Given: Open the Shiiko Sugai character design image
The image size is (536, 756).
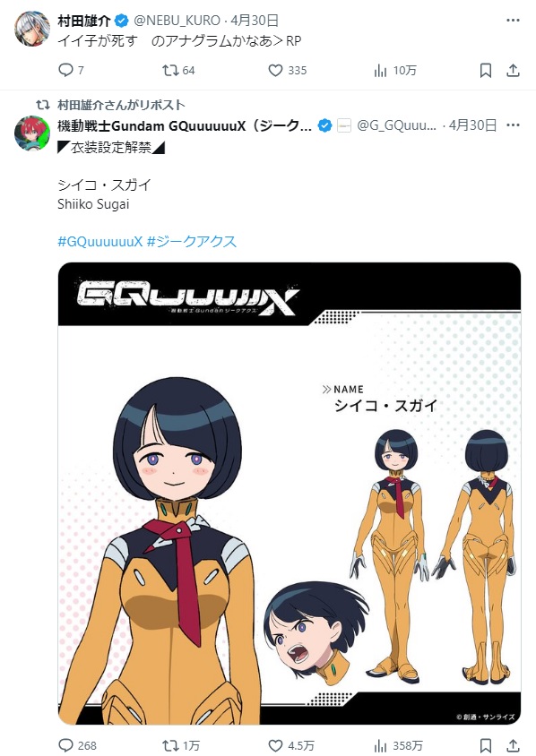Looking at the screenshot, I should (x=289, y=494).
